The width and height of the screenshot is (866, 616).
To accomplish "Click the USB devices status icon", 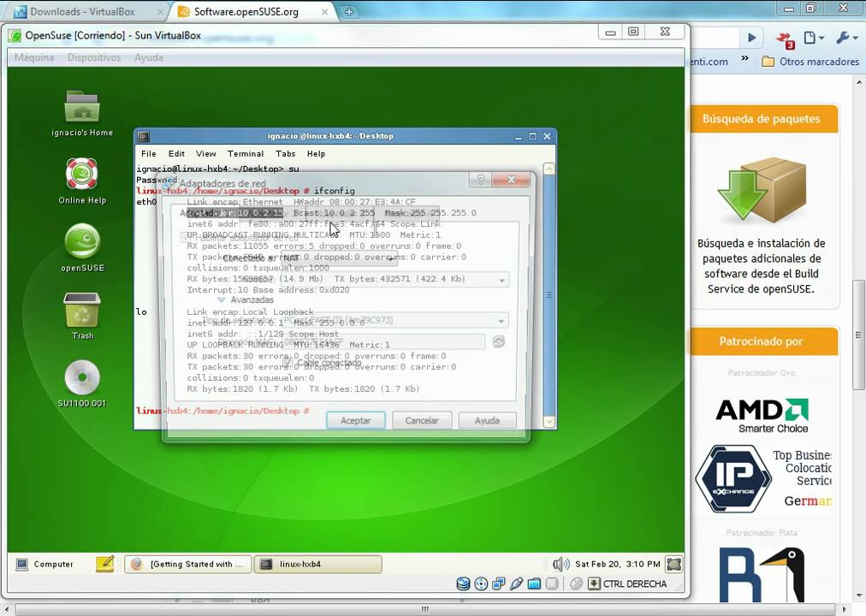I will (x=516, y=584).
